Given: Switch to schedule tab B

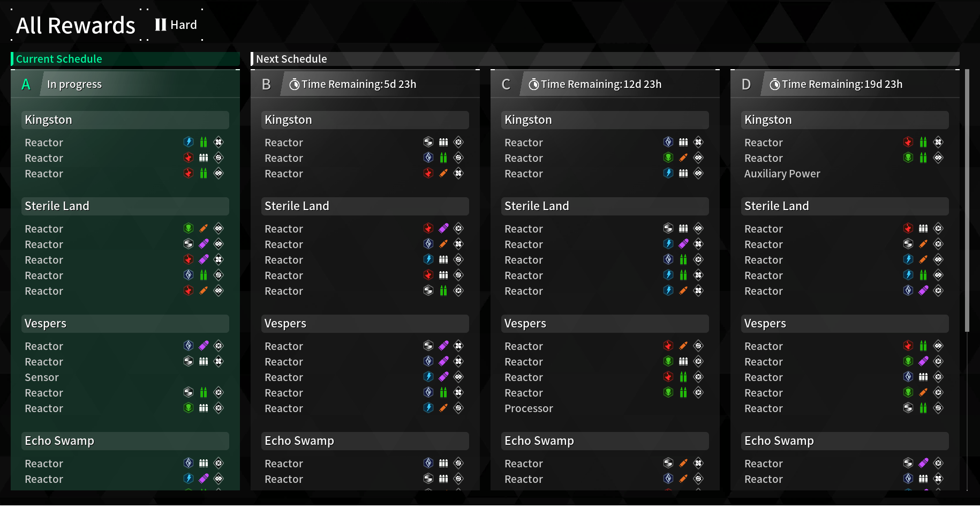Looking at the screenshot, I should 266,84.
